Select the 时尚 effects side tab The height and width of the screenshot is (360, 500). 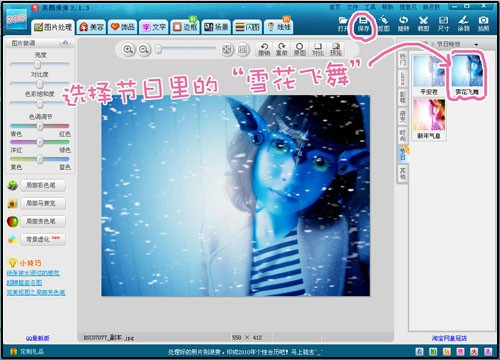pyautogui.click(x=403, y=135)
